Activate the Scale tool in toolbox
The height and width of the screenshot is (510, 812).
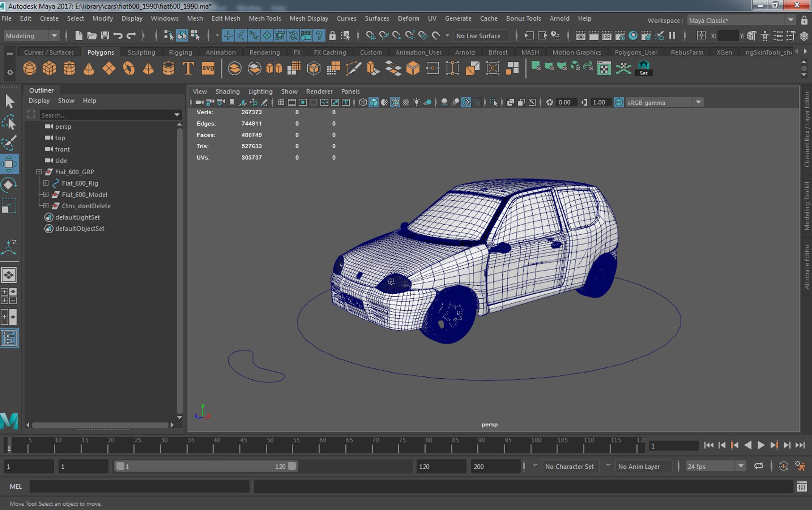click(x=9, y=206)
